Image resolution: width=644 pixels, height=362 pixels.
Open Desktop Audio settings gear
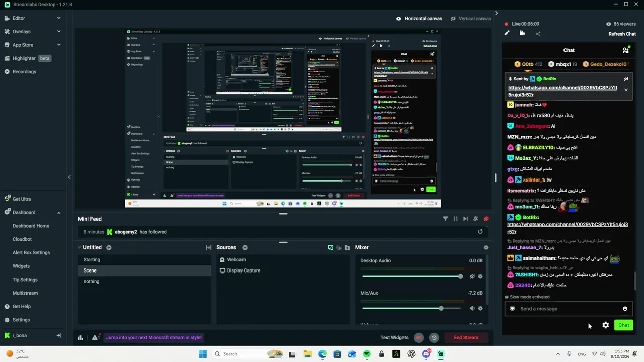[x=480, y=276]
